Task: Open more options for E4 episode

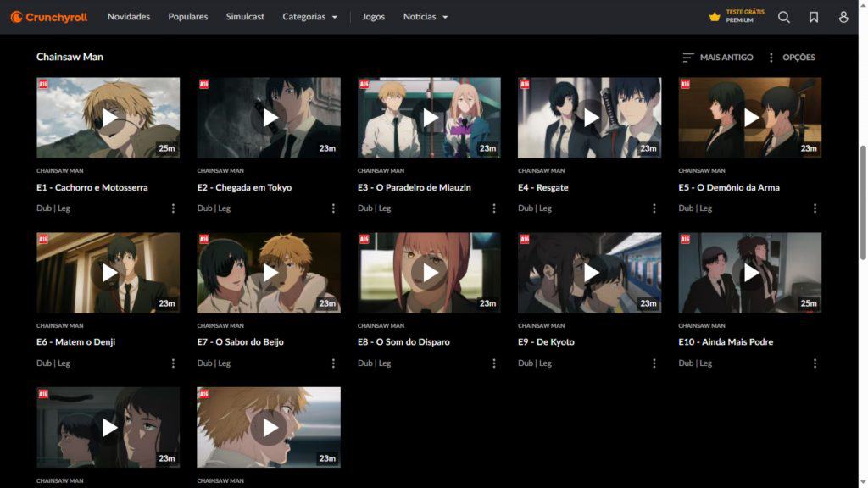Action: pyautogui.click(x=654, y=208)
